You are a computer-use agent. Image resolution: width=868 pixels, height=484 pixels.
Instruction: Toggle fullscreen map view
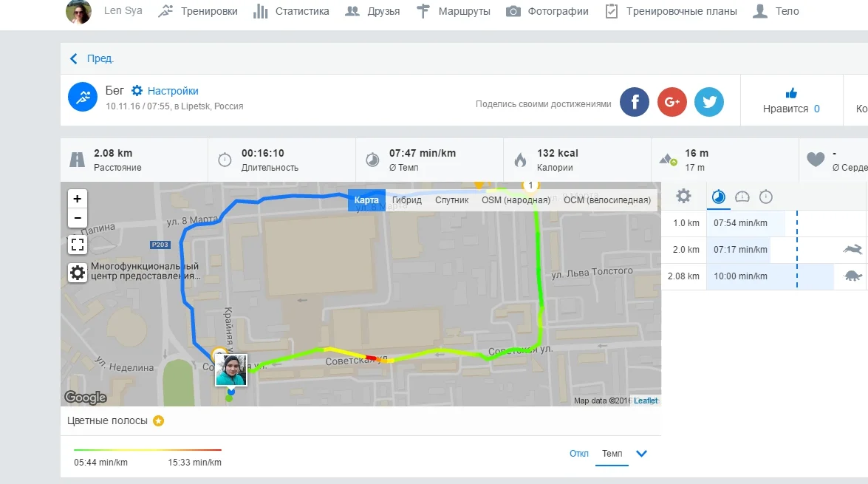point(78,244)
